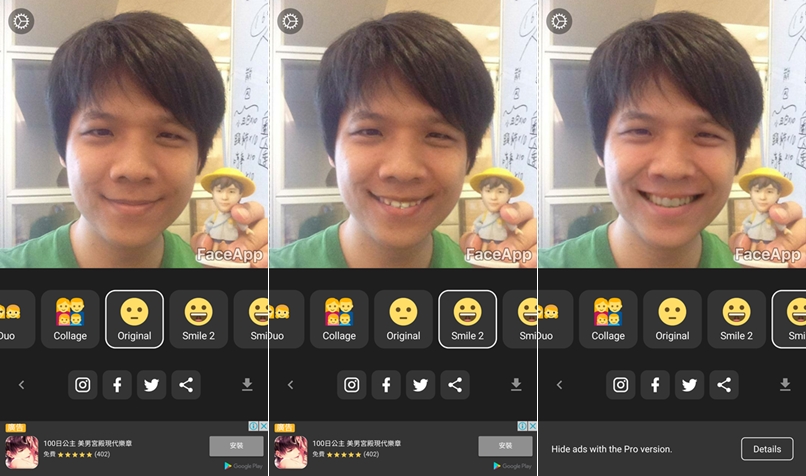
Task: Open settings gear in right screenshot
Action: click(x=559, y=22)
